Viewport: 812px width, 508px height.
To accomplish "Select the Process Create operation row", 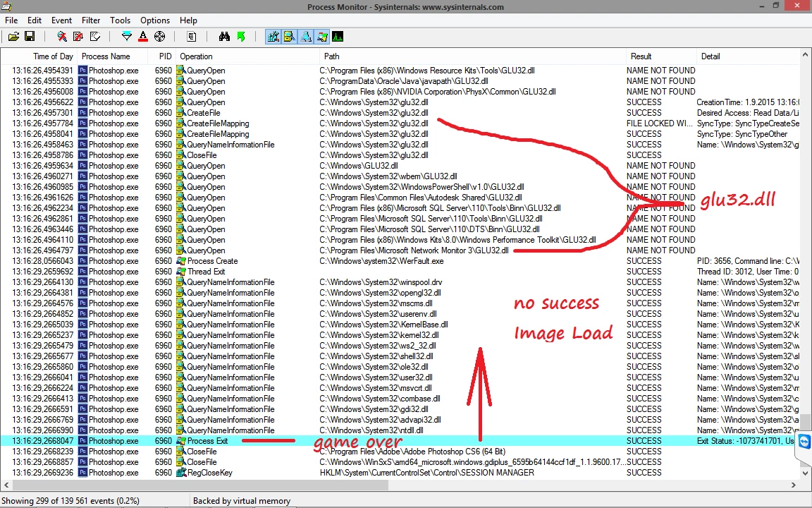I will [400, 261].
